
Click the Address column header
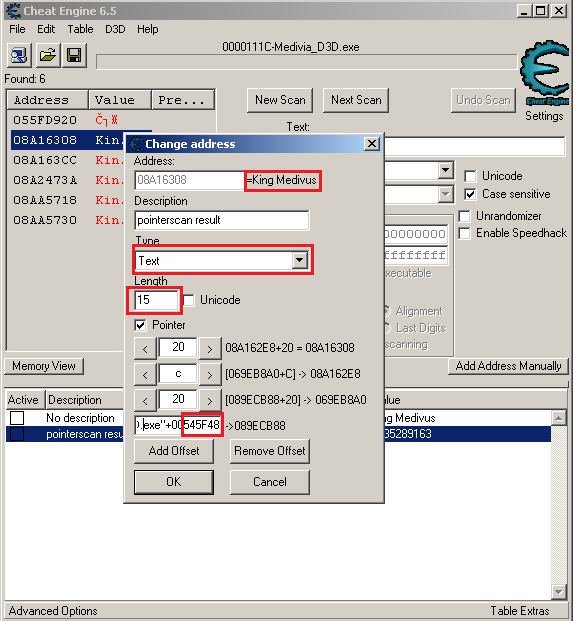tap(48, 100)
